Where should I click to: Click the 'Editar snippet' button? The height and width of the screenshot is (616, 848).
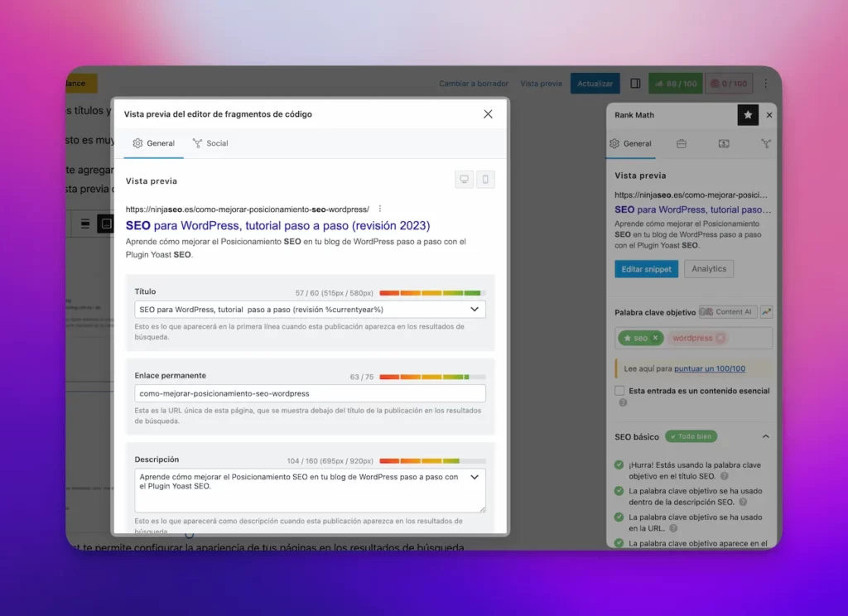tap(646, 269)
